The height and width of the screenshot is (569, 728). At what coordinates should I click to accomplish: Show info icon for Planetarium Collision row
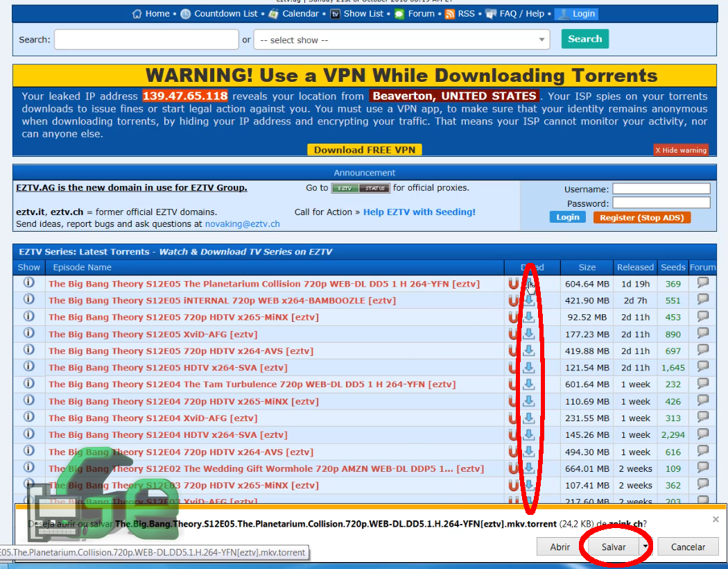[29, 282]
